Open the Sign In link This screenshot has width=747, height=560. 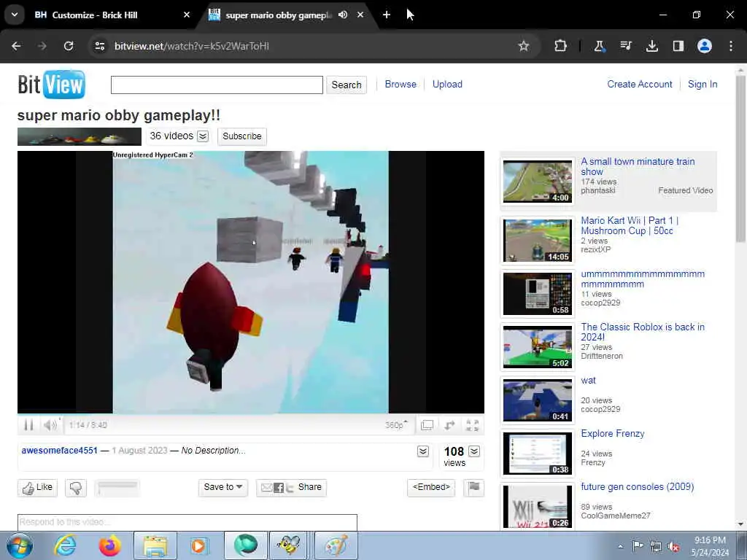(x=703, y=85)
